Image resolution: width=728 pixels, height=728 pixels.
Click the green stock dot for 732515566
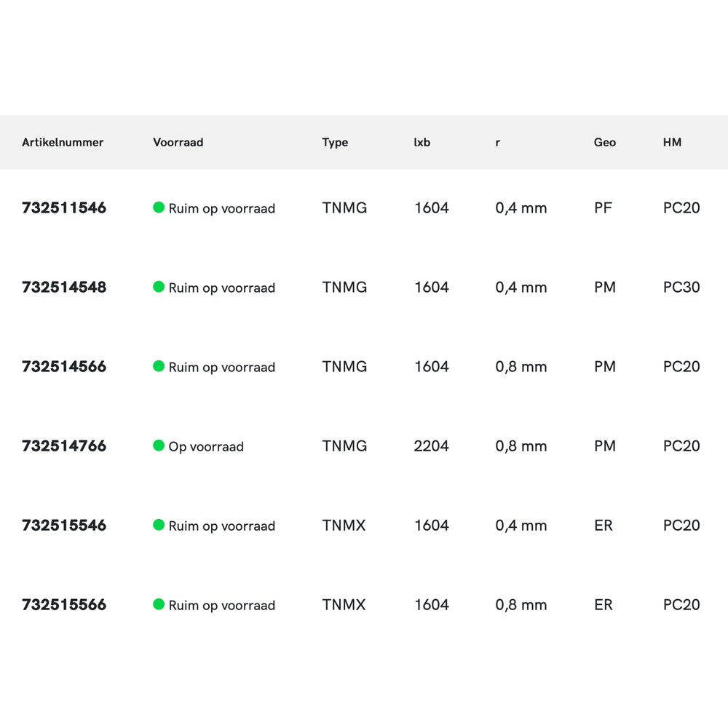[x=159, y=604]
